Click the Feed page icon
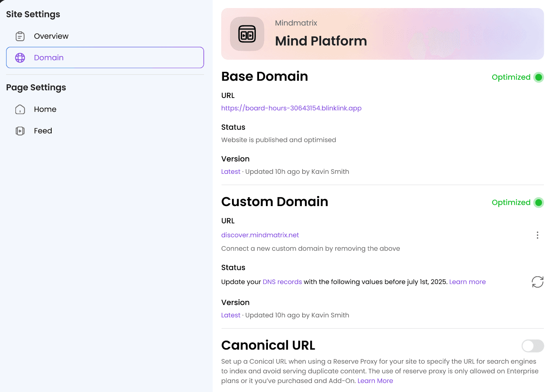The image size is (556, 392). [20, 131]
